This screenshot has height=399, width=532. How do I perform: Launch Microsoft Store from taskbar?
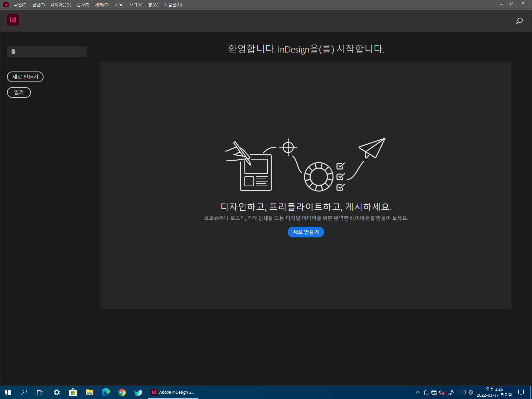point(73,392)
